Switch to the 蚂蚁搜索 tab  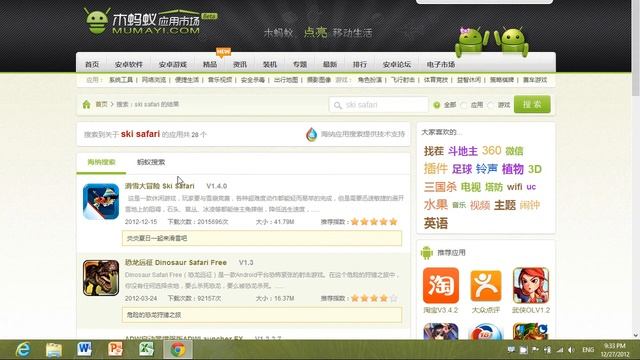151,162
